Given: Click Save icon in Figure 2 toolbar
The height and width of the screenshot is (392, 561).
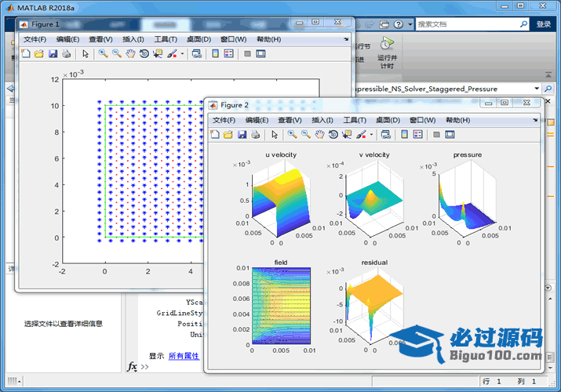Looking at the screenshot, I should [x=242, y=134].
